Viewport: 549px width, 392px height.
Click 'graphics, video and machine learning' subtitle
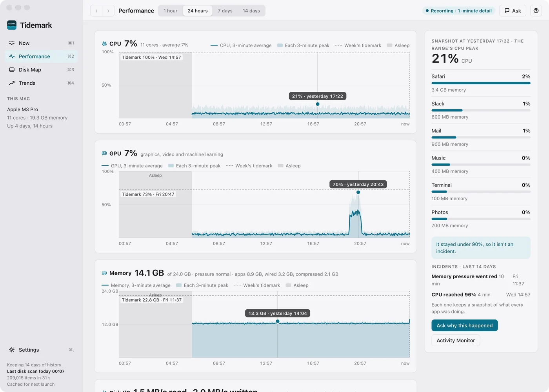coord(182,154)
